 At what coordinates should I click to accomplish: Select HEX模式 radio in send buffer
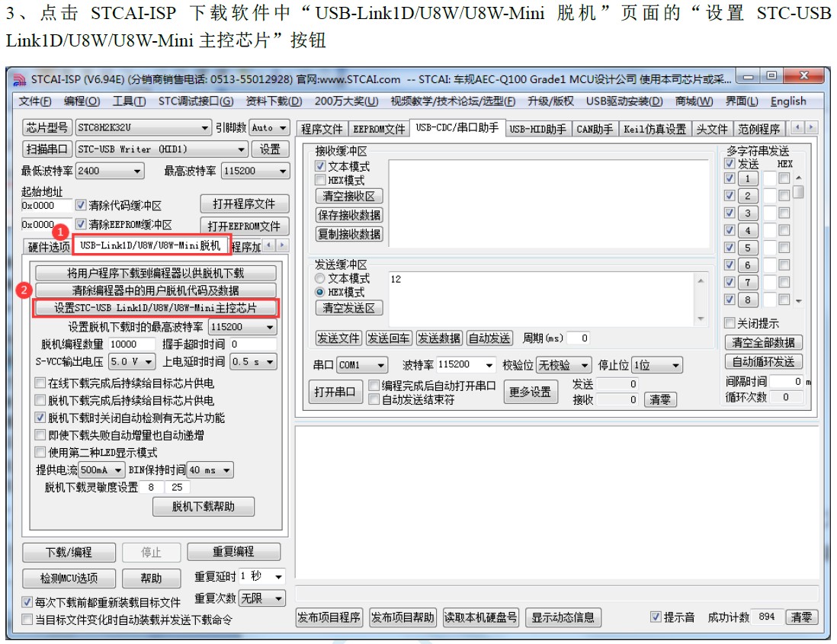pos(319,293)
